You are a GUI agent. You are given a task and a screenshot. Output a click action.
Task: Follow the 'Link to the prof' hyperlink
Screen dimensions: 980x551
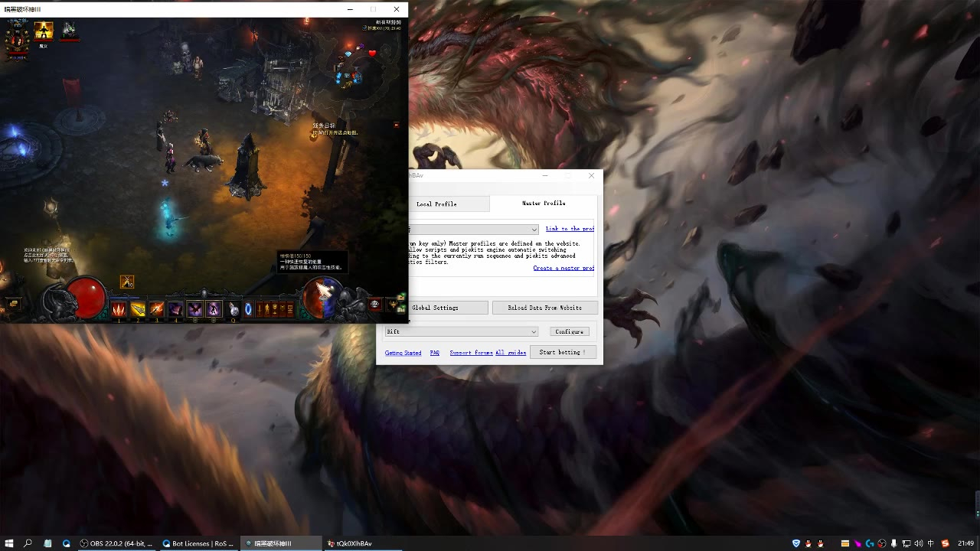[570, 229]
